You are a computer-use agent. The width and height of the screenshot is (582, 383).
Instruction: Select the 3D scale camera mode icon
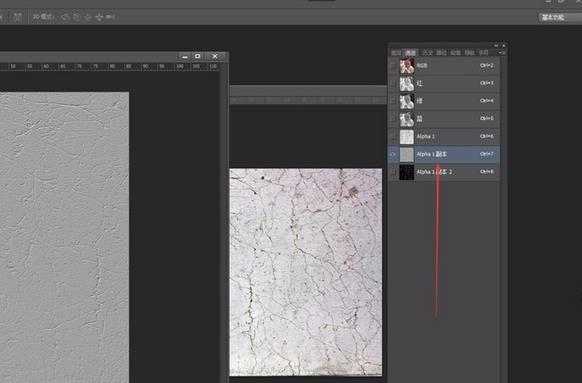point(110,17)
